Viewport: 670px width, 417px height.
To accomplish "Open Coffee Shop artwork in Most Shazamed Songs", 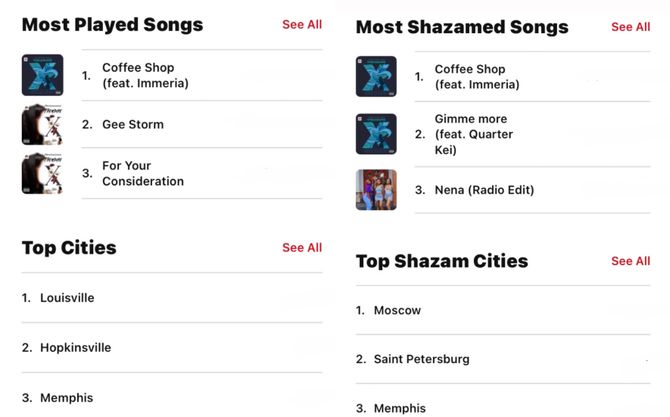I will click(376, 76).
